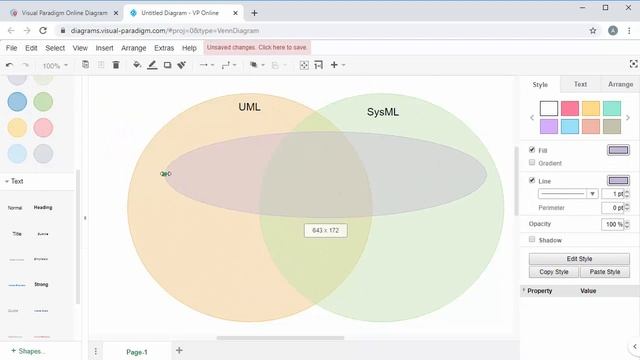The image size is (640, 360).
Task: Enable the Shadow checkbox
Action: coord(532,239)
